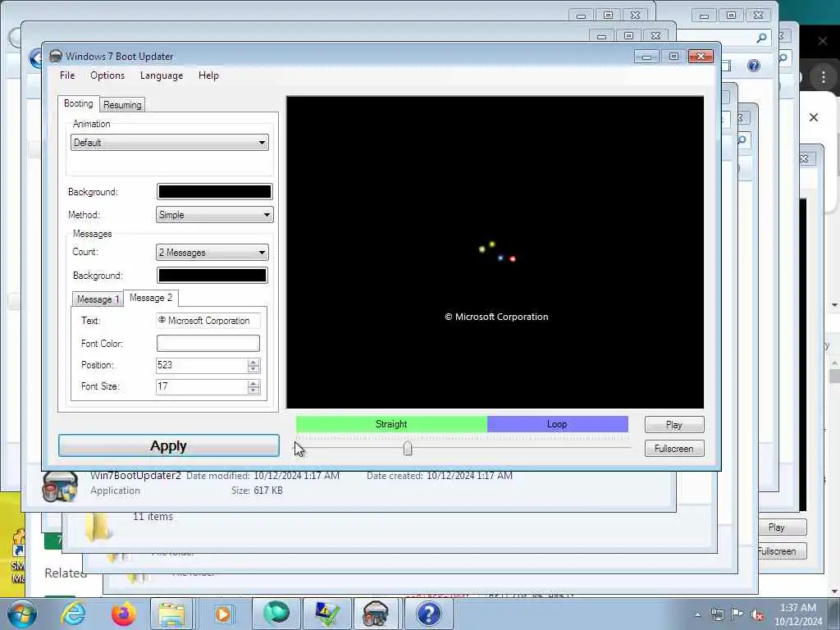Switch to the Booting tab
Screen dimensions: 840x630
click(78, 103)
